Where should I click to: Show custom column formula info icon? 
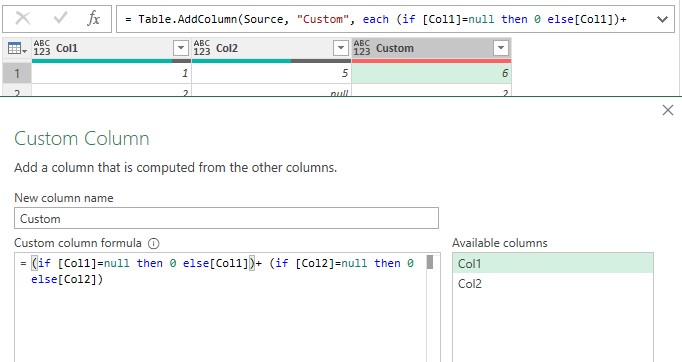click(x=154, y=243)
